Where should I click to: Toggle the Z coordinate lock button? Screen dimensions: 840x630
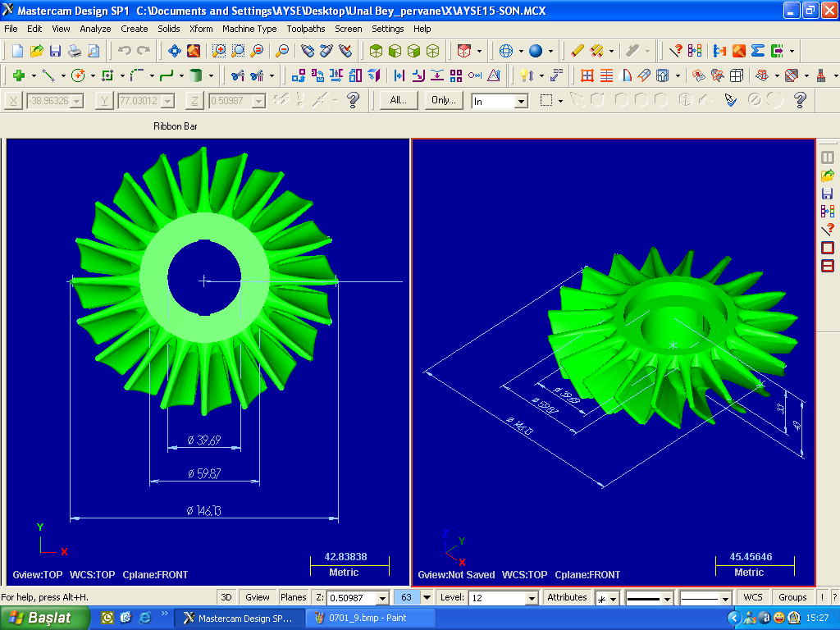[194, 101]
